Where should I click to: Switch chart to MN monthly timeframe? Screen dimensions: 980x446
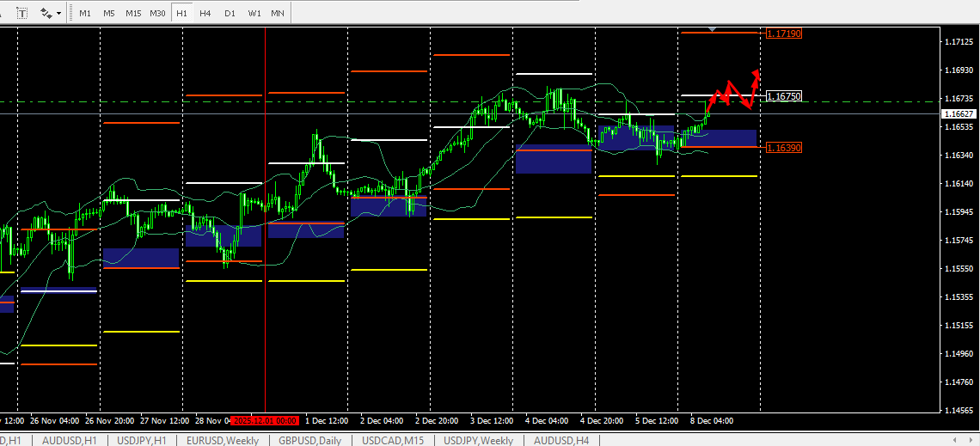click(278, 13)
